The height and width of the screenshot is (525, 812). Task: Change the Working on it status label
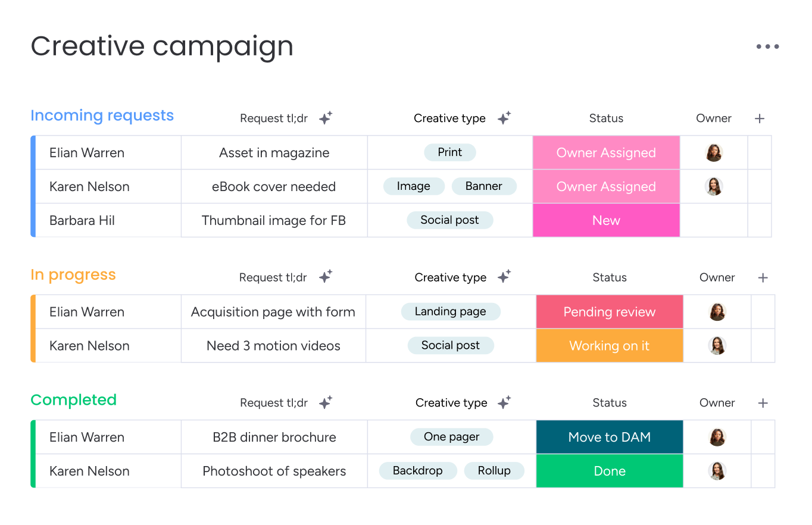(610, 346)
